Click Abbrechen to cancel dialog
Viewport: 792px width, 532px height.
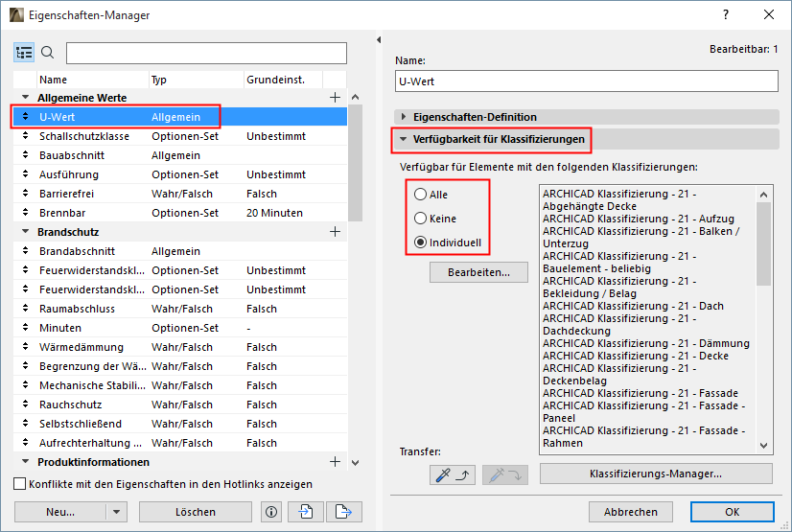(631, 512)
